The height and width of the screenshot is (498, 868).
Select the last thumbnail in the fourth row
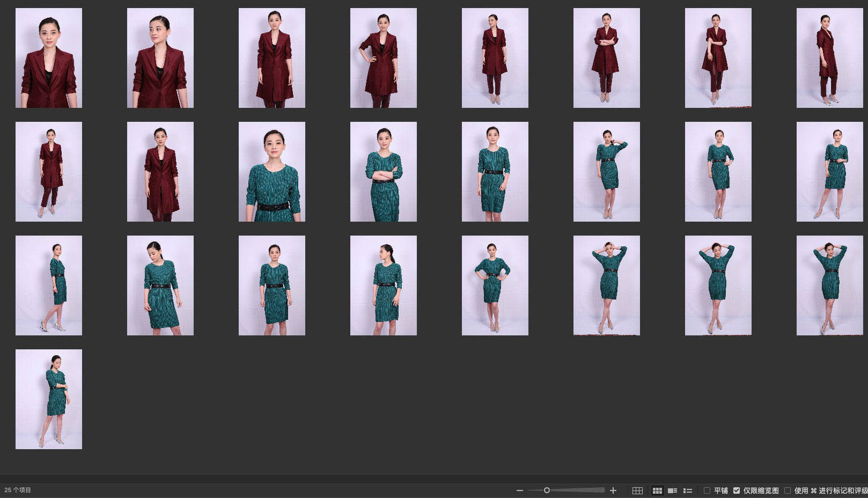(49, 399)
